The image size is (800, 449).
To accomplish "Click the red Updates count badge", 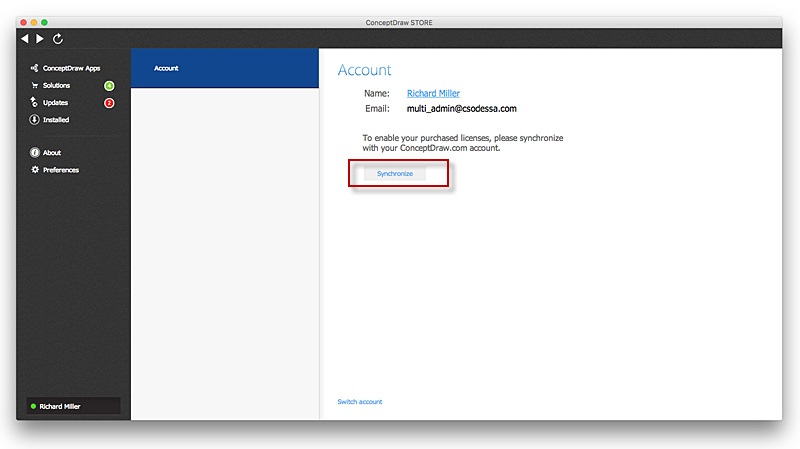I will pyautogui.click(x=109, y=103).
